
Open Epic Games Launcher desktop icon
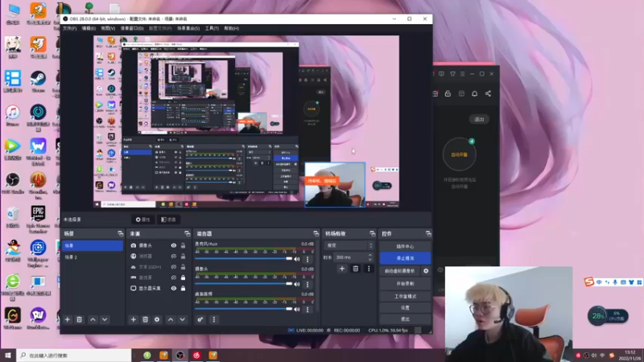tap(38, 219)
